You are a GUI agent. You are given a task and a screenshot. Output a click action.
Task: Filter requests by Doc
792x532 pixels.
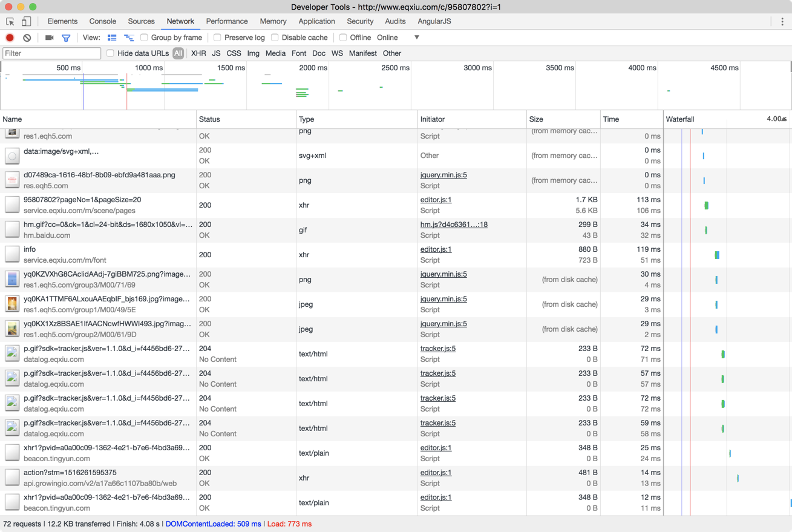tap(319, 53)
